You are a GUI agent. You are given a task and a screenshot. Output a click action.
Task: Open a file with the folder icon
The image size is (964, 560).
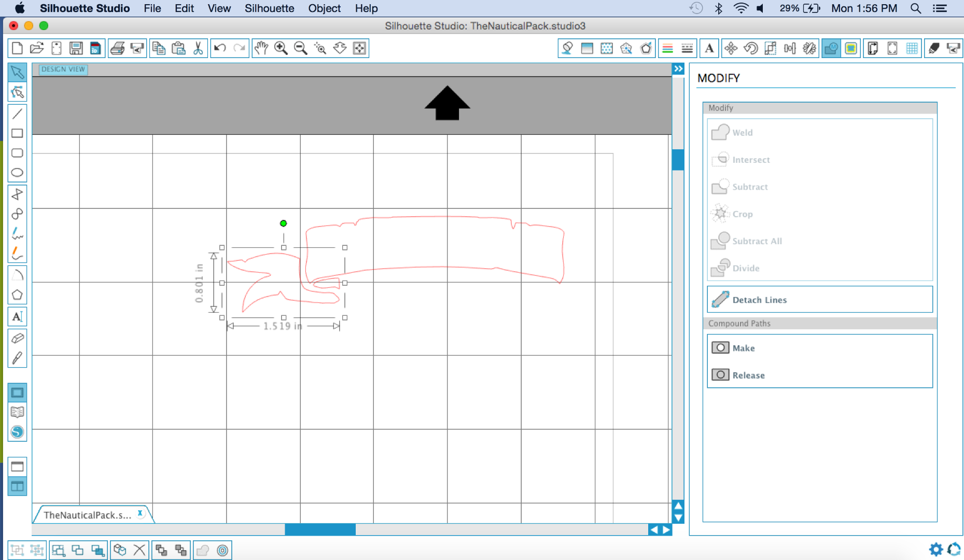(37, 48)
